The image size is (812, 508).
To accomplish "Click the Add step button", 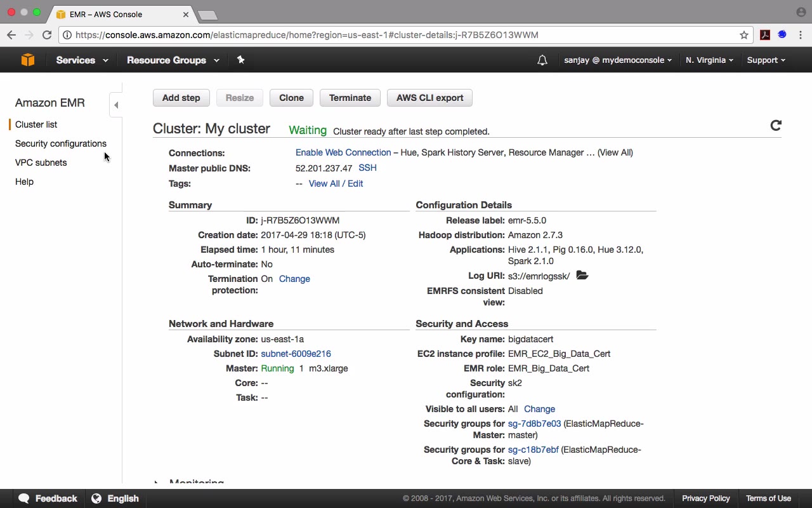I will coord(181,98).
